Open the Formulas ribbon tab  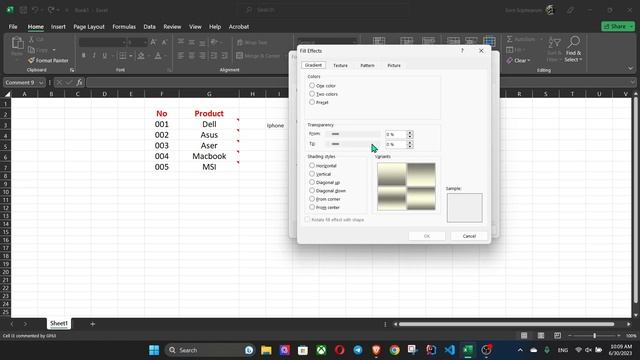[124, 27]
